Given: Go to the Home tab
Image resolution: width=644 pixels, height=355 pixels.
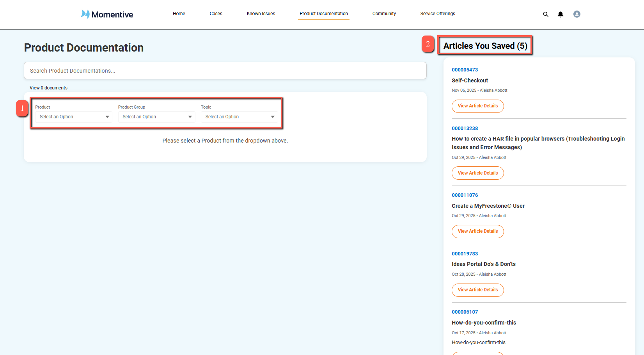Looking at the screenshot, I should [x=179, y=14].
